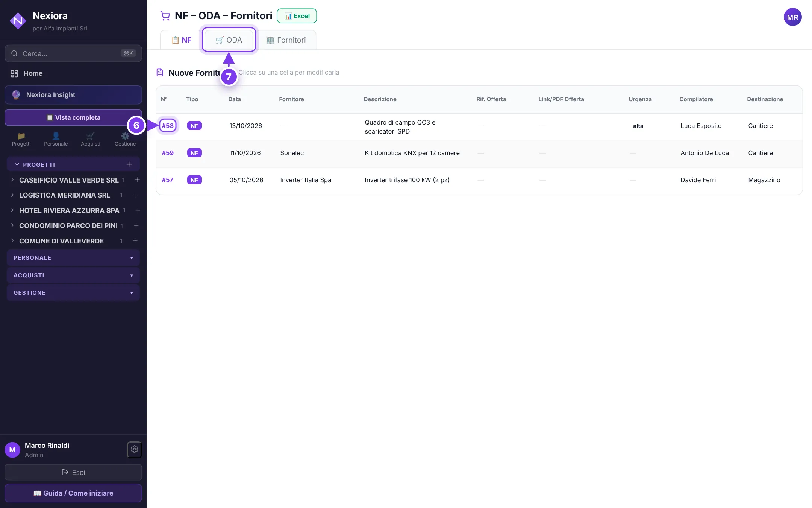The height and width of the screenshot is (508, 812).
Task: Click the 'alta' urgency cell
Action: 638,126
